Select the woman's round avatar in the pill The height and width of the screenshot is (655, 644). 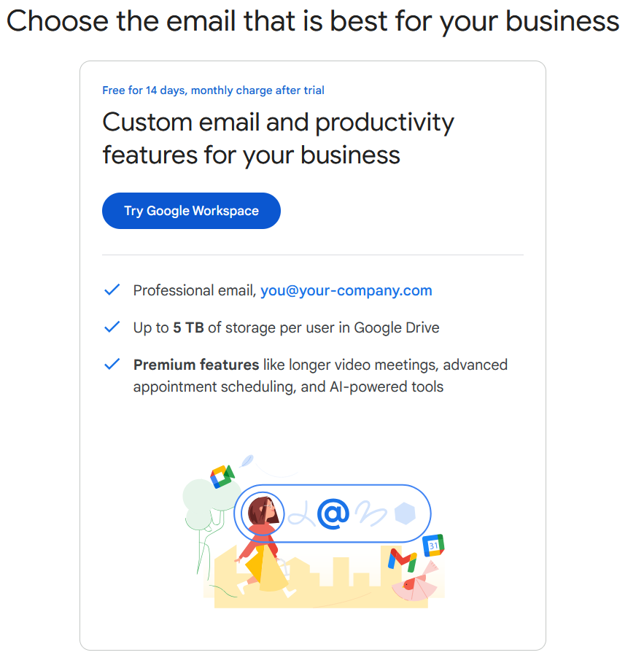(263, 511)
